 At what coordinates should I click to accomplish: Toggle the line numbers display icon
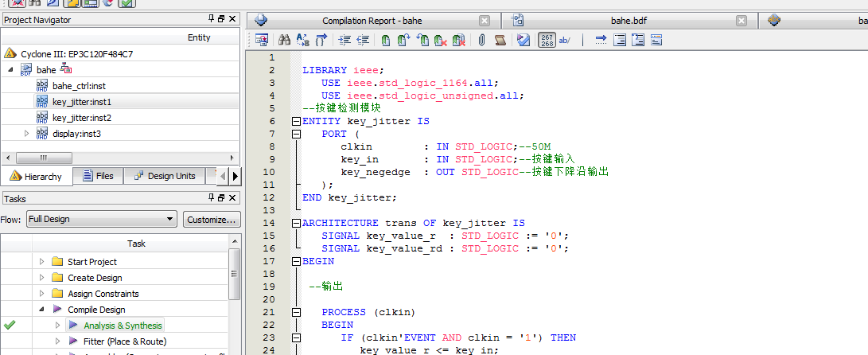[547, 40]
